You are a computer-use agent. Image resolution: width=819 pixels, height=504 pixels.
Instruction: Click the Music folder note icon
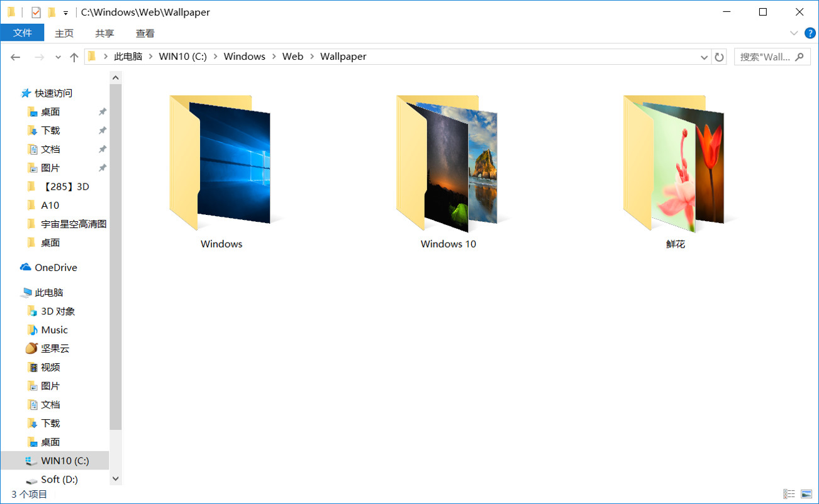pos(33,330)
